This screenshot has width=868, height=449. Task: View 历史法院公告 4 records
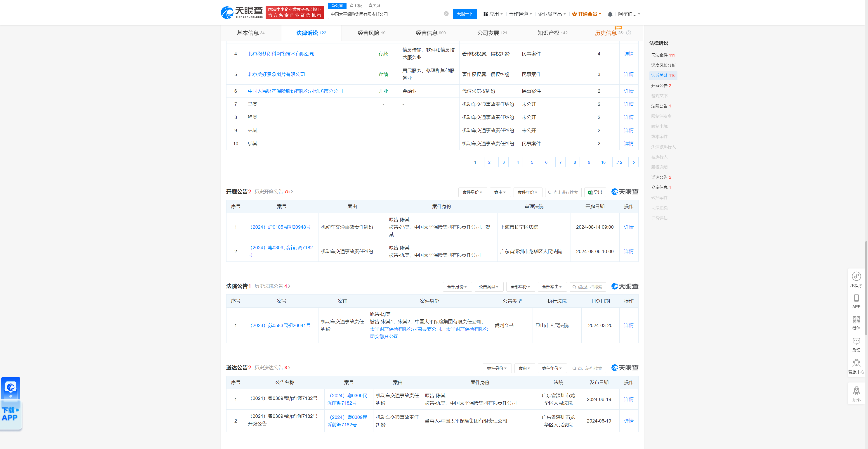pyautogui.click(x=272, y=286)
